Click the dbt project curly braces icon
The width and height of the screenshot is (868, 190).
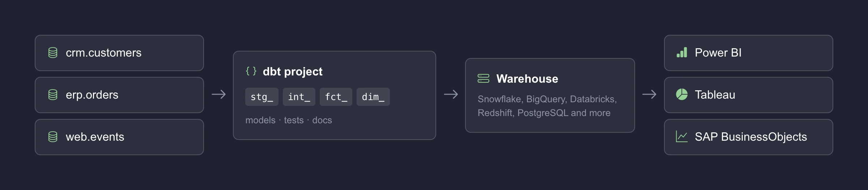251,71
